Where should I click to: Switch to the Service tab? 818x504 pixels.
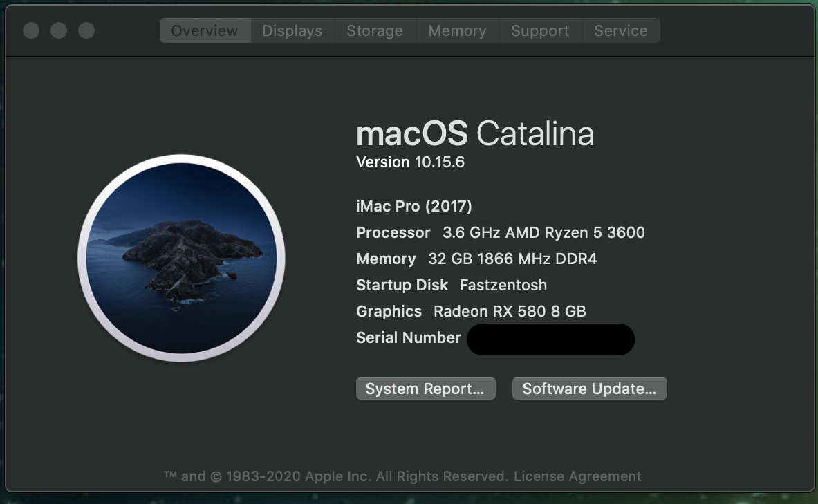point(620,31)
